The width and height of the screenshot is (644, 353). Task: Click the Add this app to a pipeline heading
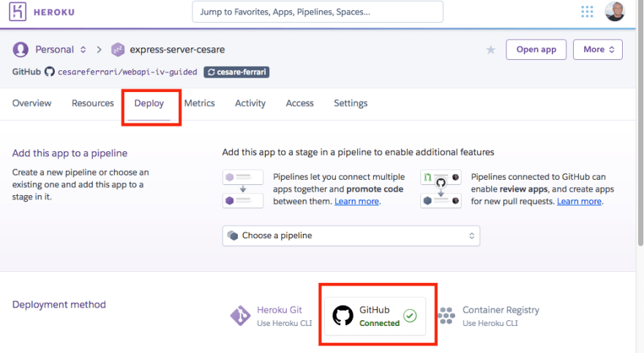coord(70,153)
